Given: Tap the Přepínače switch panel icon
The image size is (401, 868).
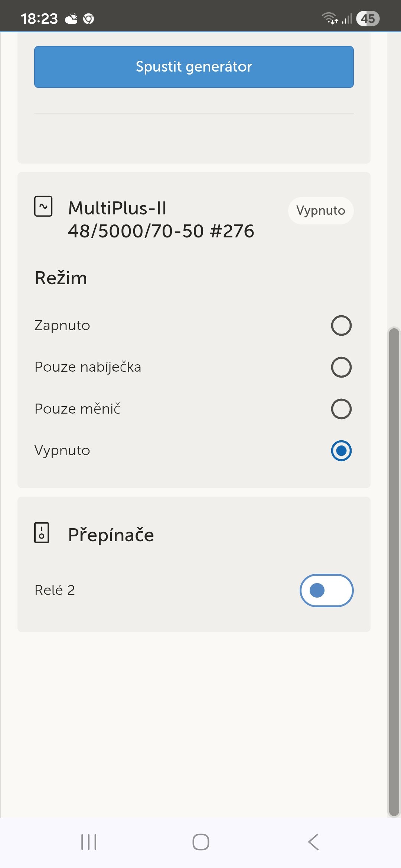Looking at the screenshot, I should (x=42, y=533).
